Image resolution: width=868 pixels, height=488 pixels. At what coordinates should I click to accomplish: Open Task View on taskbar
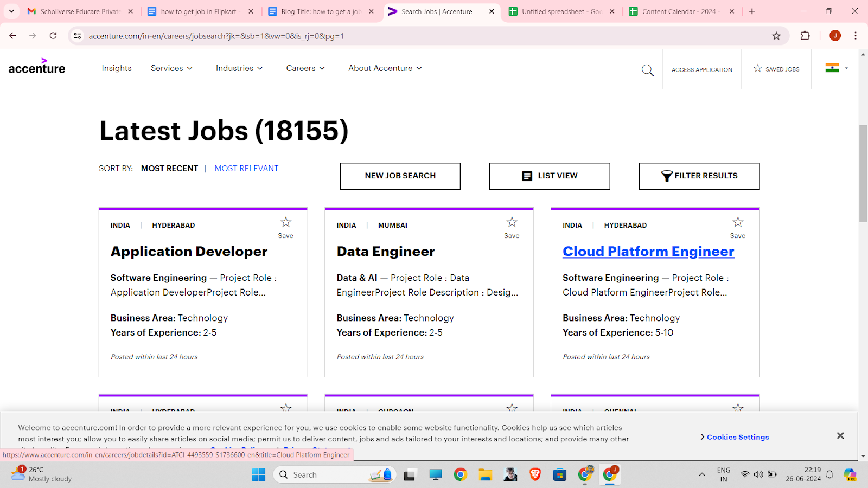[x=410, y=475]
